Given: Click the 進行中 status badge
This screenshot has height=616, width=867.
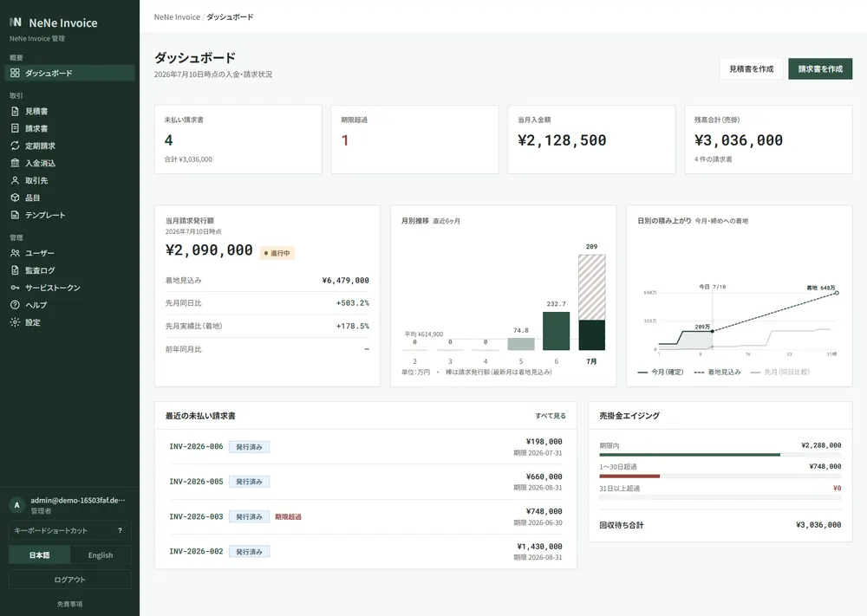Looking at the screenshot, I should tap(277, 253).
